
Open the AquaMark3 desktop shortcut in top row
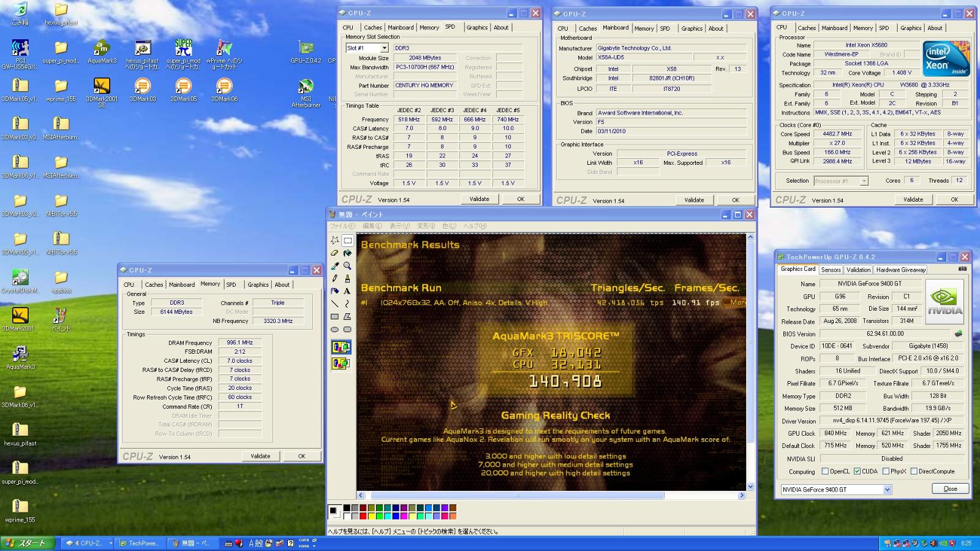click(x=102, y=52)
